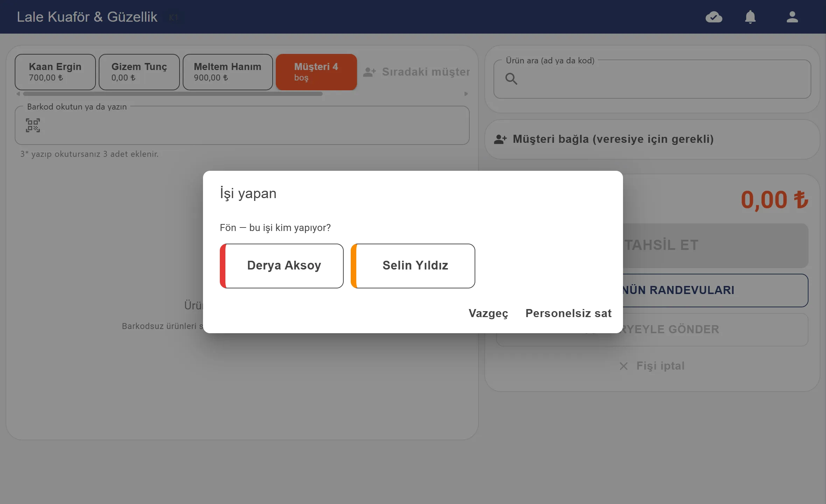Click the cloud sync status icon
The image size is (826, 504).
coord(714,17)
